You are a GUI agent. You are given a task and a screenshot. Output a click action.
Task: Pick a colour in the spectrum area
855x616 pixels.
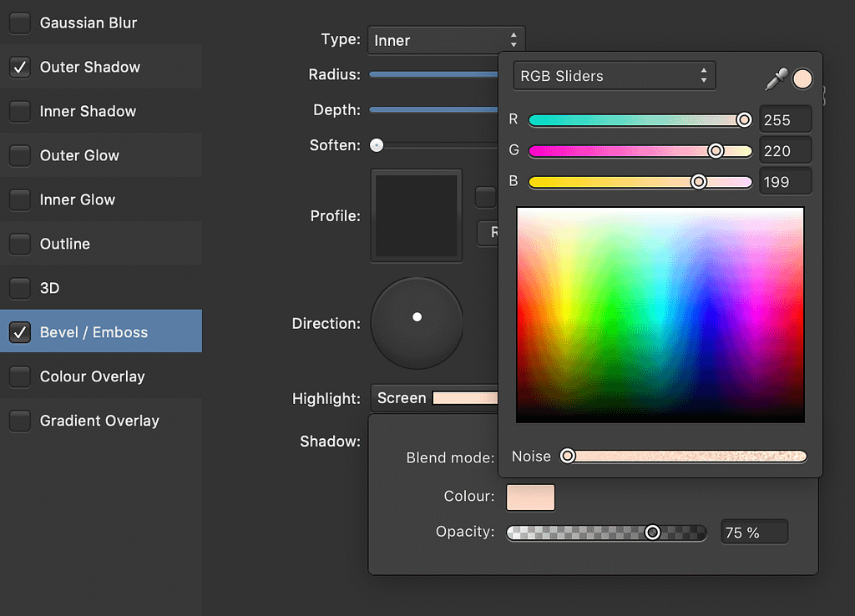pos(660,313)
